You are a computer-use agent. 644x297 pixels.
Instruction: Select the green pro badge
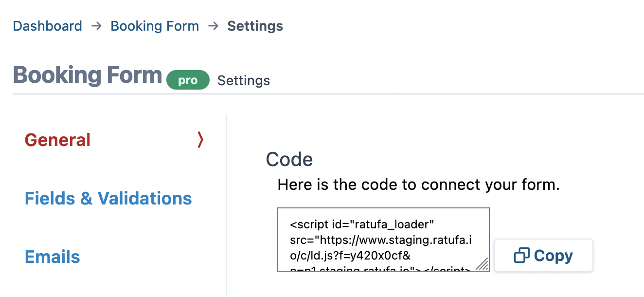pos(188,79)
